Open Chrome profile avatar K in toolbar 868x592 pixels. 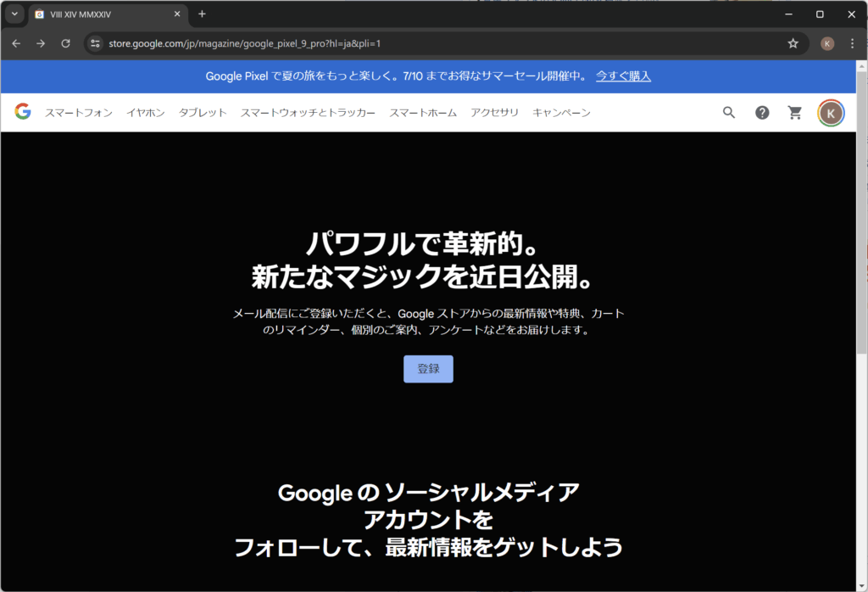[x=827, y=44]
